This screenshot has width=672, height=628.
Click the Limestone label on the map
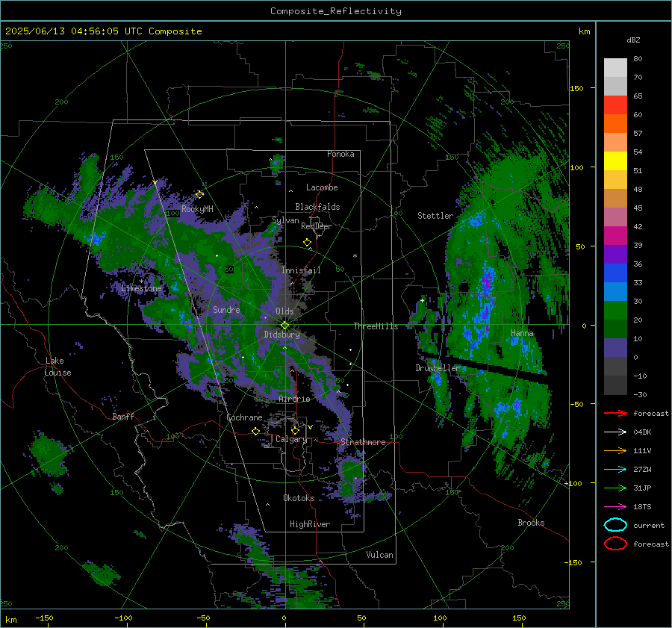tap(141, 288)
